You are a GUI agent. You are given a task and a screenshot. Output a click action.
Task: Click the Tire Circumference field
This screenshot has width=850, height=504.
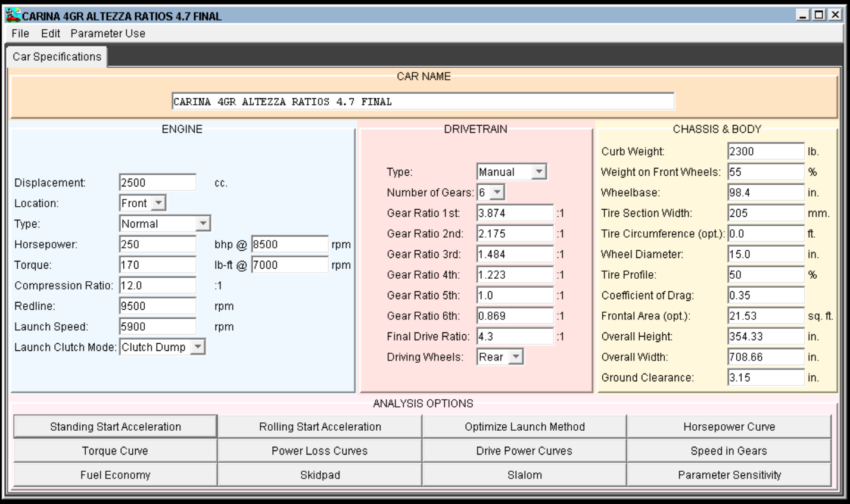click(x=766, y=234)
